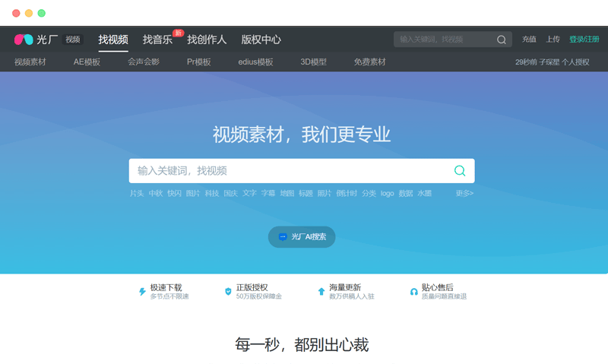The image size is (608, 364).
Task: Click the 快闪 hot keyword
Action: coord(174,193)
